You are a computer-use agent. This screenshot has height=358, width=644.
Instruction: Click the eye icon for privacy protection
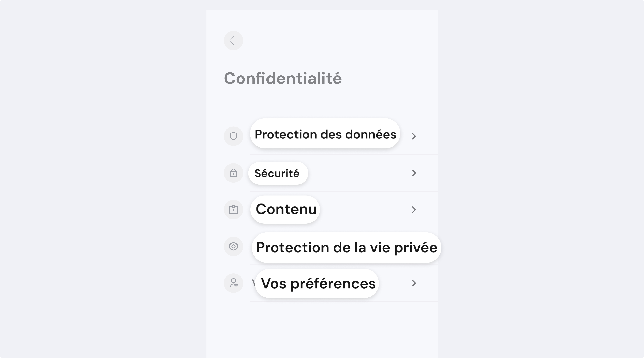[x=233, y=246]
